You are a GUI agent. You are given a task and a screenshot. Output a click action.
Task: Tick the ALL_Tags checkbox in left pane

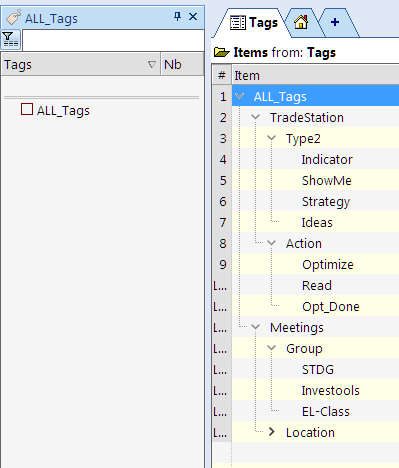(x=27, y=109)
